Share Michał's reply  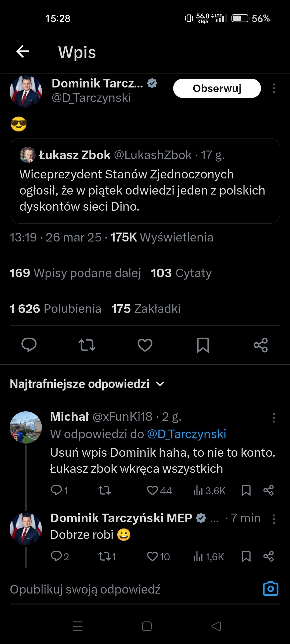point(269,491)
